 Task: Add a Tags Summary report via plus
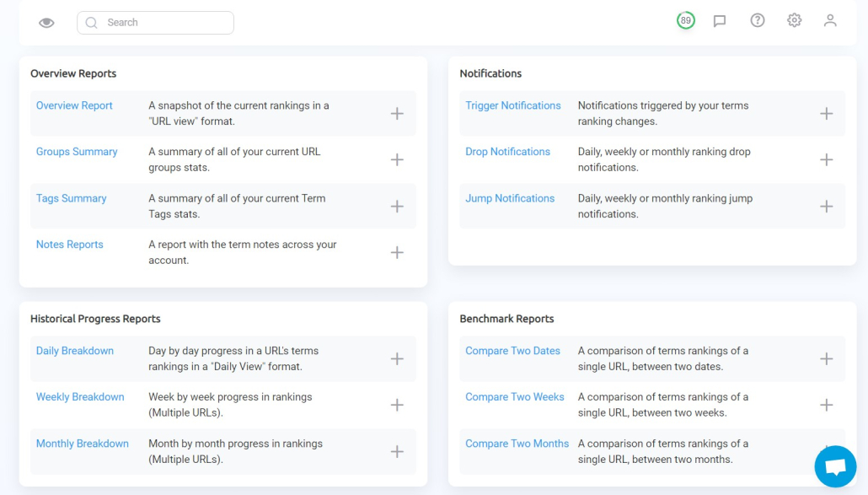(x=397, y=207)
